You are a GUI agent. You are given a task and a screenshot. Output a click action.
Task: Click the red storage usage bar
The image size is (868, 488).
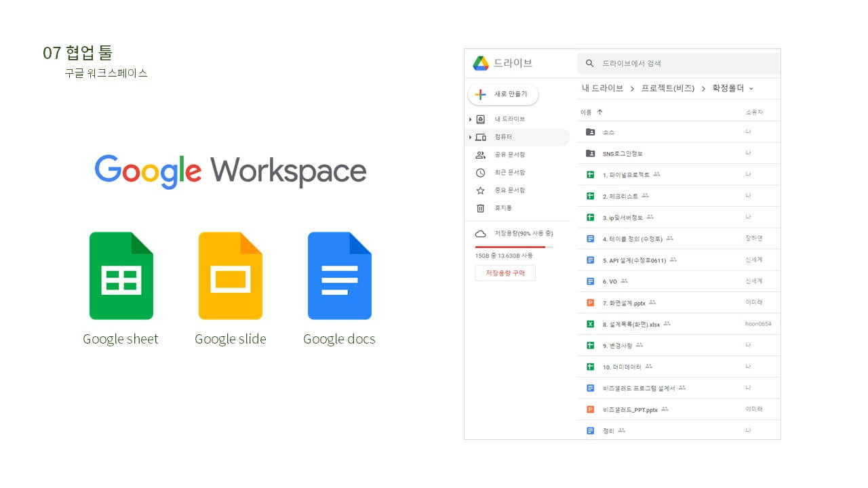(x=510, y=247)
